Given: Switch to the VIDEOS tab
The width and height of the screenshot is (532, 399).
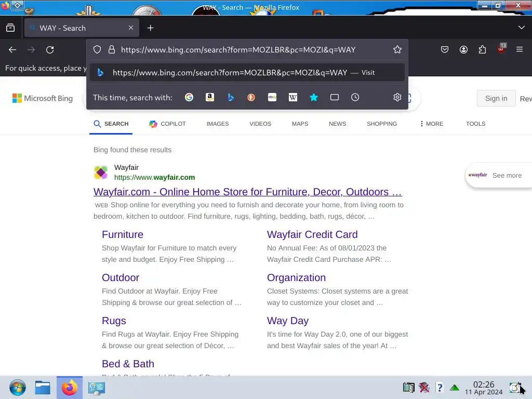Looking at the screenshot, I should tap(260, 124).
